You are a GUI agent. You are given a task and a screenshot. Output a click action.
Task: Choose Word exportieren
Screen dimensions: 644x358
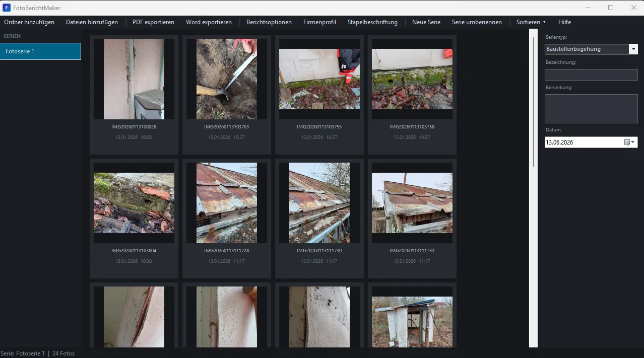coord(209,22)
